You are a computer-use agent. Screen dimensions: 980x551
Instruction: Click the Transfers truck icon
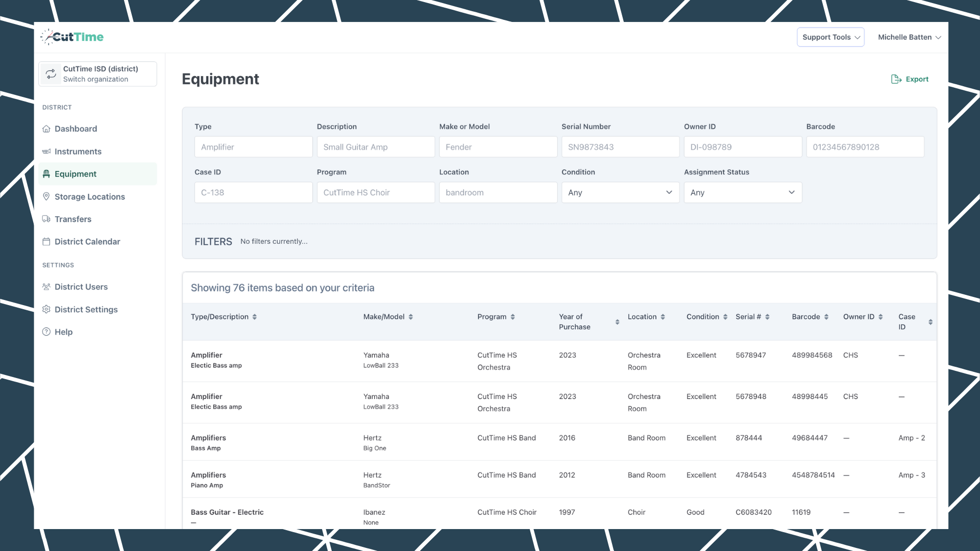tap(46, 219)
